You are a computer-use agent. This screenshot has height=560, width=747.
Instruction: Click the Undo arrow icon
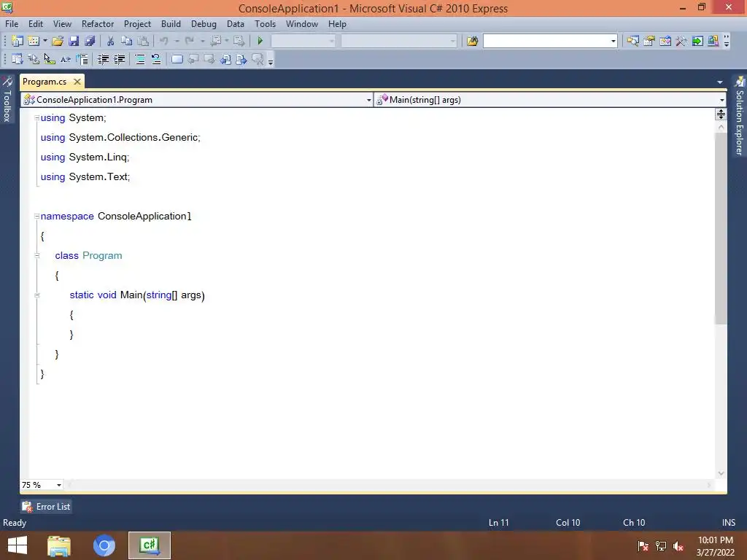click(x=164, y=41)
